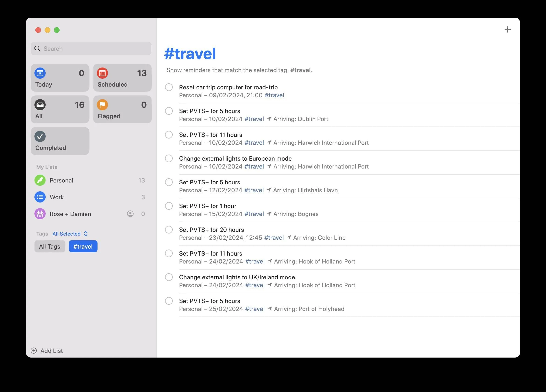The image size is (546, 392).
Task: Click in the Search field
Action: 91,49
